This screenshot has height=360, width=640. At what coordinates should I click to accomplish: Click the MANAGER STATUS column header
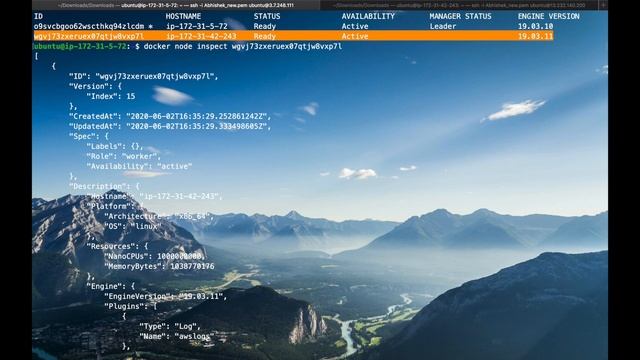click(x=460, y=16)
